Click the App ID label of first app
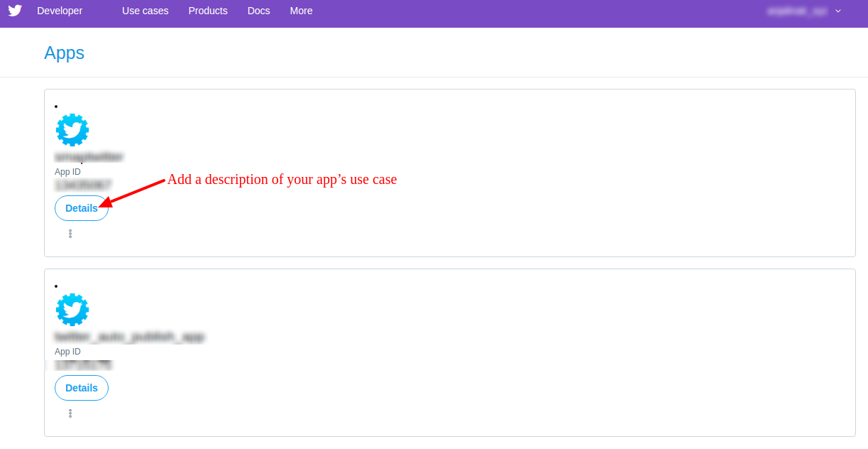This screenshot has width=868, height=449. coord(68,172)
